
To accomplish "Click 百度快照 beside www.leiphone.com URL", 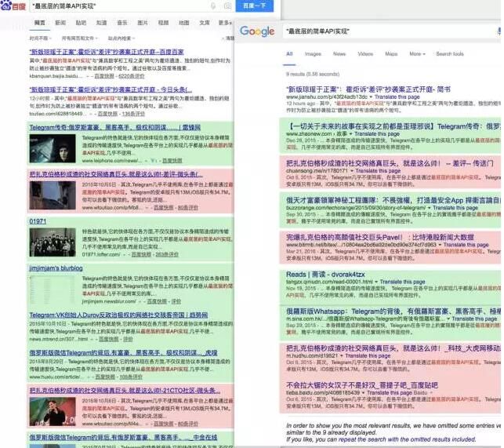I will click(172, 161).
